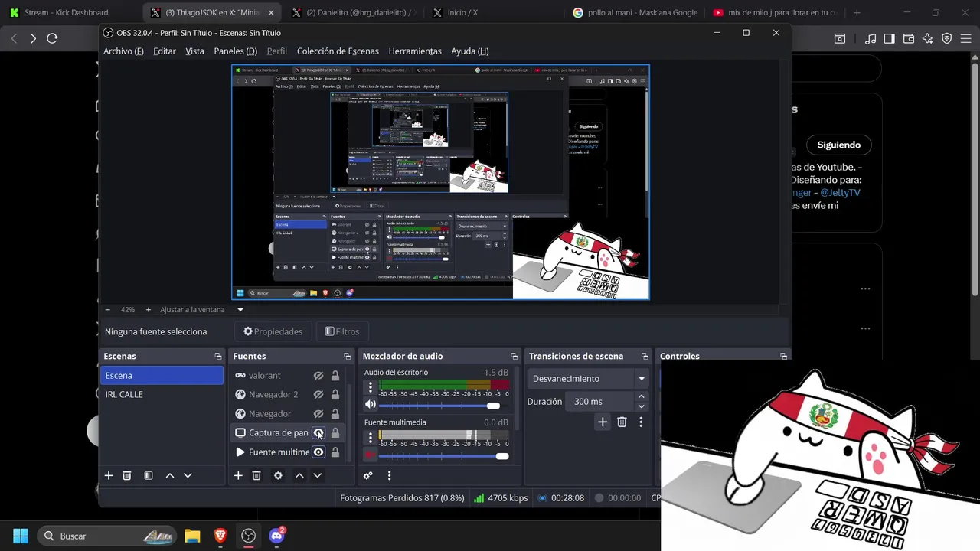Open Desvanecimiento transition dropdown
Screen dimensions: 980x551
589,378
